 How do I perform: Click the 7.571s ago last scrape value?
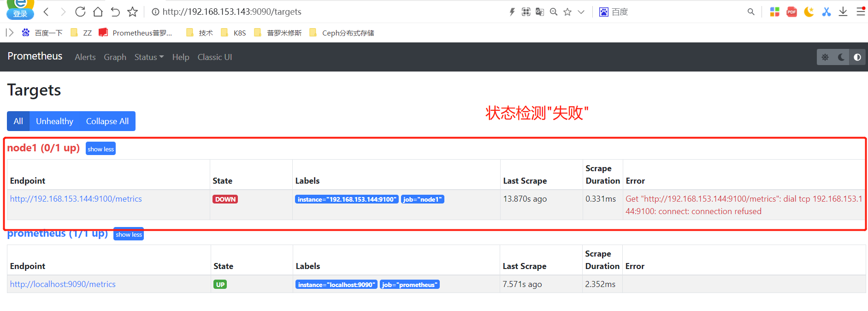(x=522, y=284)
